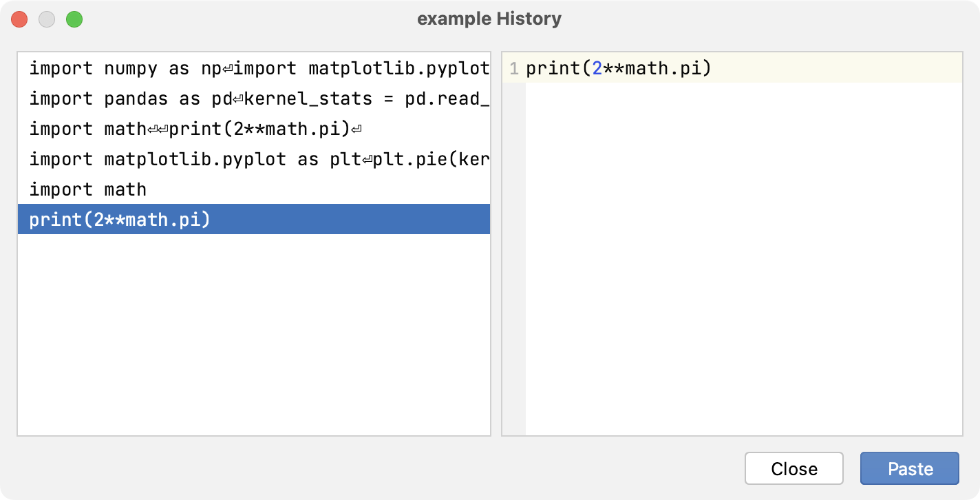
Task: Click the red close traffic light
Action: tap(19, 19)
